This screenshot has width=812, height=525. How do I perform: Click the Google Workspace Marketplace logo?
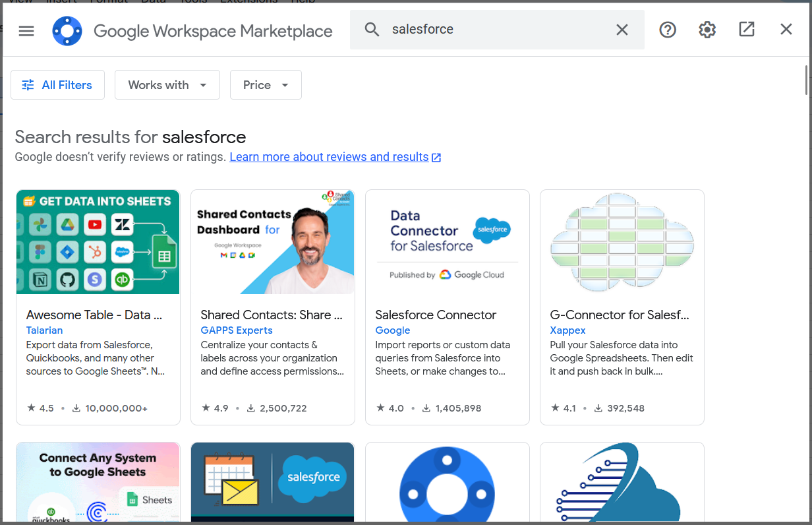[x=67, y=30]
